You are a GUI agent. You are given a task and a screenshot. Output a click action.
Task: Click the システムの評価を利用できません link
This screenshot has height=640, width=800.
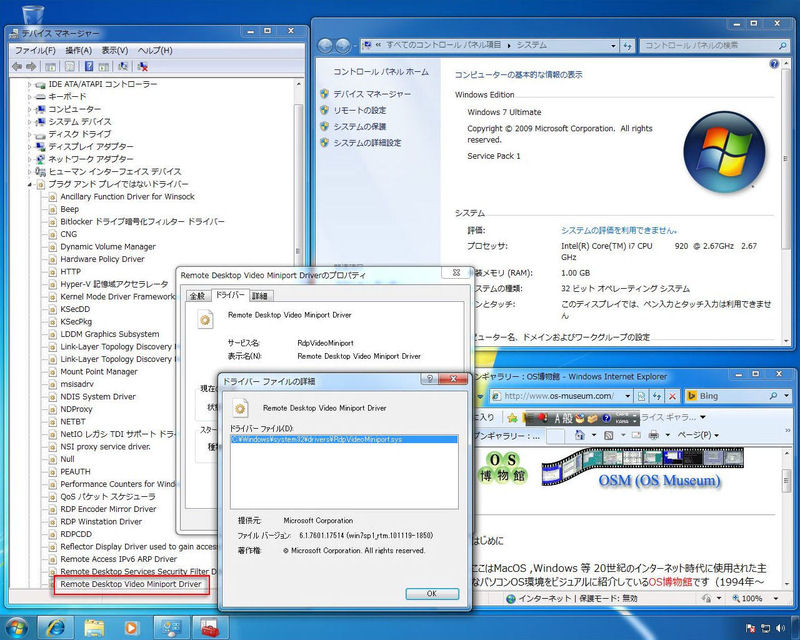click(619, 231)
